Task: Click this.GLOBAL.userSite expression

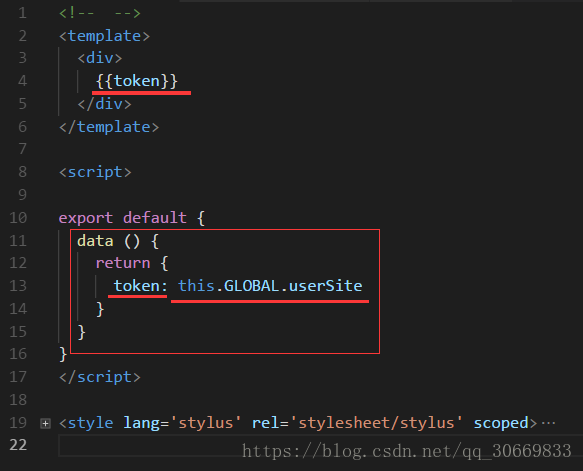Action: click(x=270, y=286)
